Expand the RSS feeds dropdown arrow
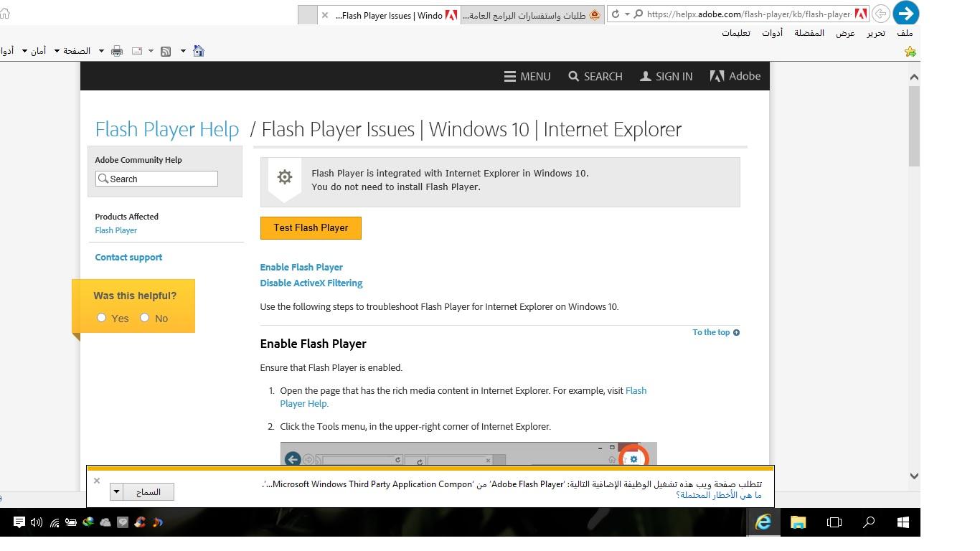Image resolution: width=980 pixels, height=551 pixels. click(x=151, y=51)
